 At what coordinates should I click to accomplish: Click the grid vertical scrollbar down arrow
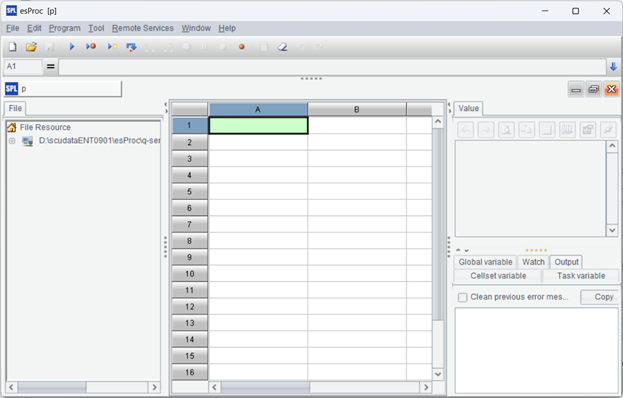pos(438,374)
